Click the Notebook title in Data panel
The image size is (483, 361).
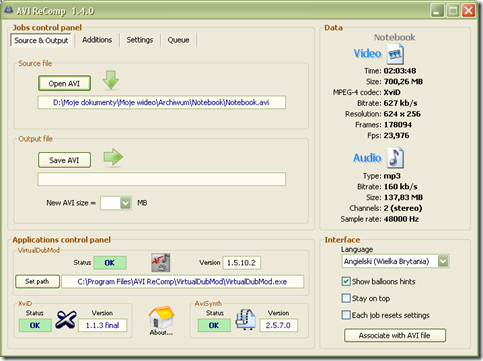[x=394, y=37]
